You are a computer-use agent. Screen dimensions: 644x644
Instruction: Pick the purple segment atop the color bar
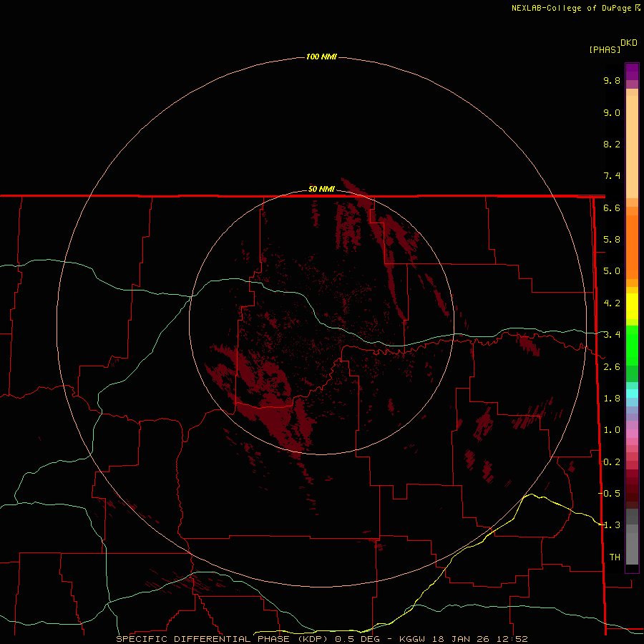(x=632, y=72)
